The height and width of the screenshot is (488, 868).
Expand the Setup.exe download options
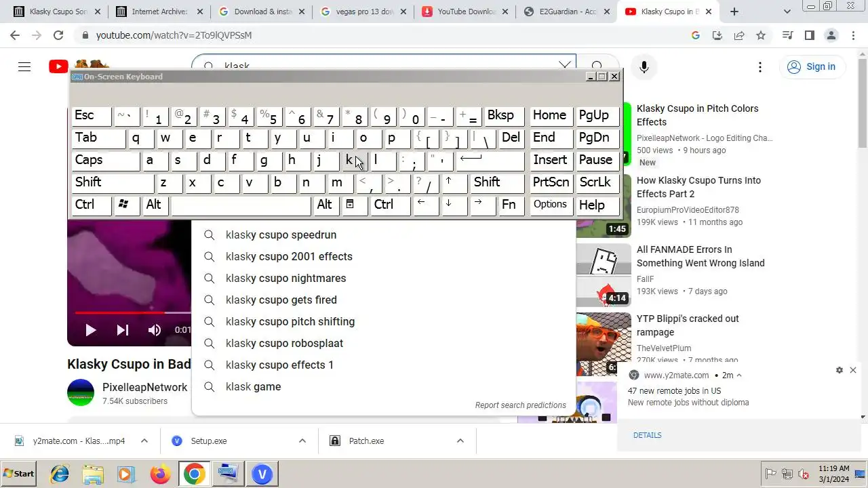point(302,441)
